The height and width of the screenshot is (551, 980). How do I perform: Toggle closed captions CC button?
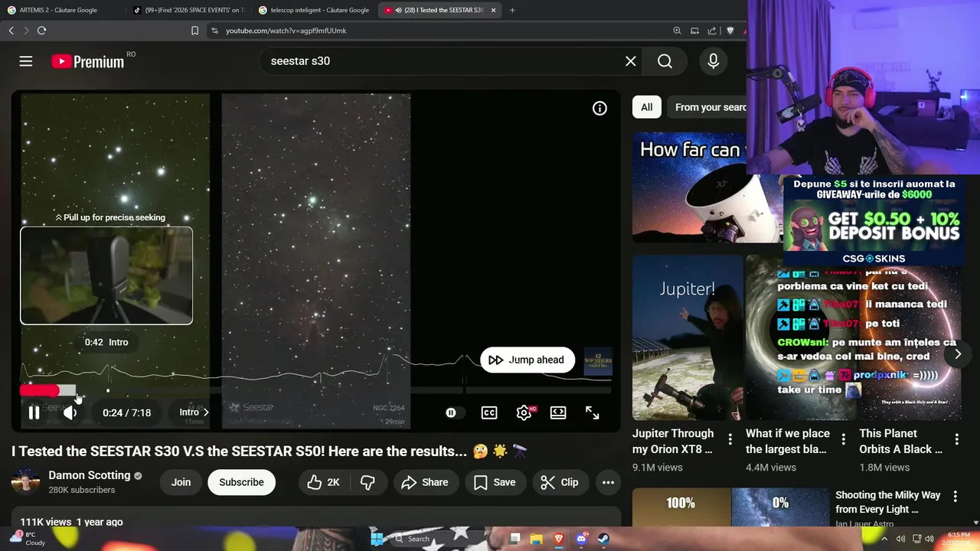pyautogui.click(x=489, y=412)
